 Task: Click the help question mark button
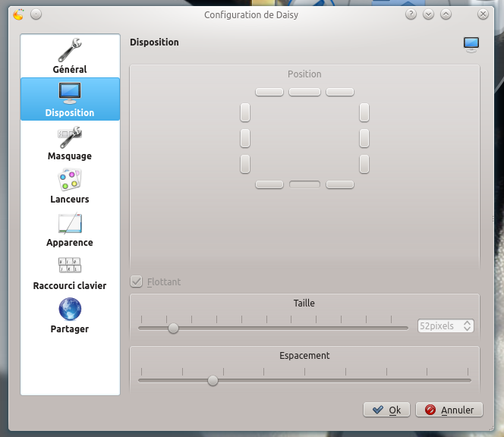[x=411, y=14]
